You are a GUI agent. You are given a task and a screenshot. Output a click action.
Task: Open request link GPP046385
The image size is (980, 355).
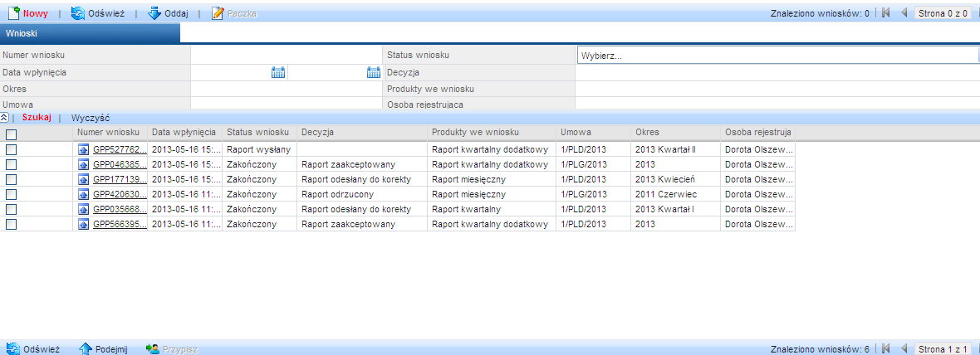click(120, 165)
